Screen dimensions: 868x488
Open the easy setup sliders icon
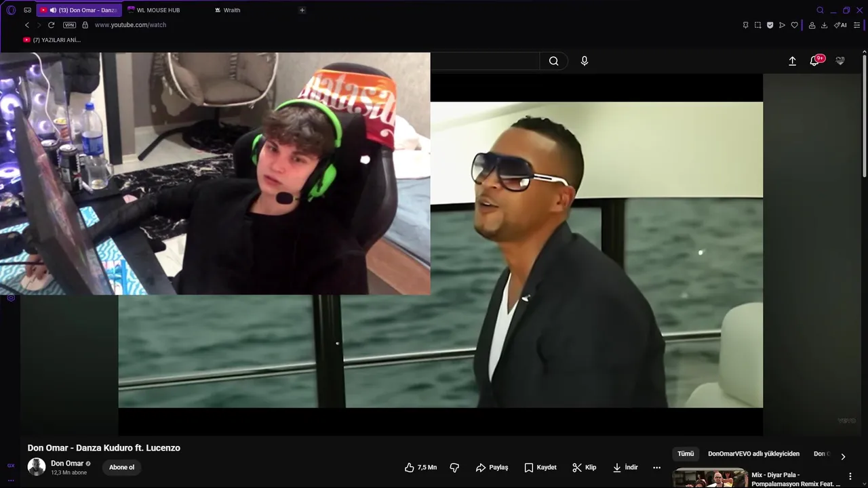pos(857,25)
